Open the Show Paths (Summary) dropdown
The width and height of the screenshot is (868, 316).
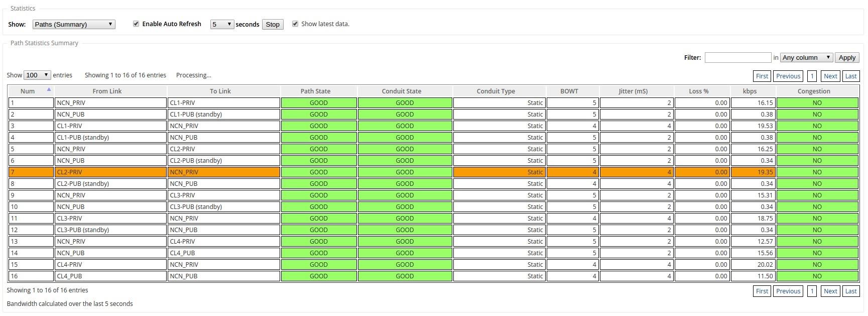pos(74,25)
